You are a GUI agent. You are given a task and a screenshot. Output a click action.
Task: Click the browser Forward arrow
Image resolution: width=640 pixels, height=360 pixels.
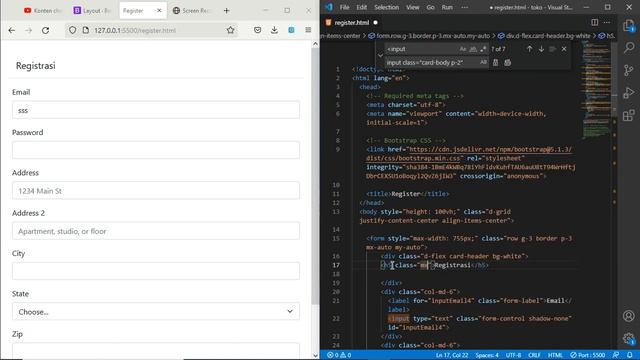(28, 30)
